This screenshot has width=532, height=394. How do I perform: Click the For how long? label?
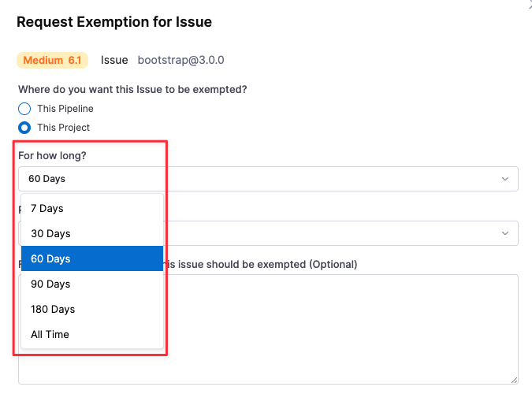point(53,155)
